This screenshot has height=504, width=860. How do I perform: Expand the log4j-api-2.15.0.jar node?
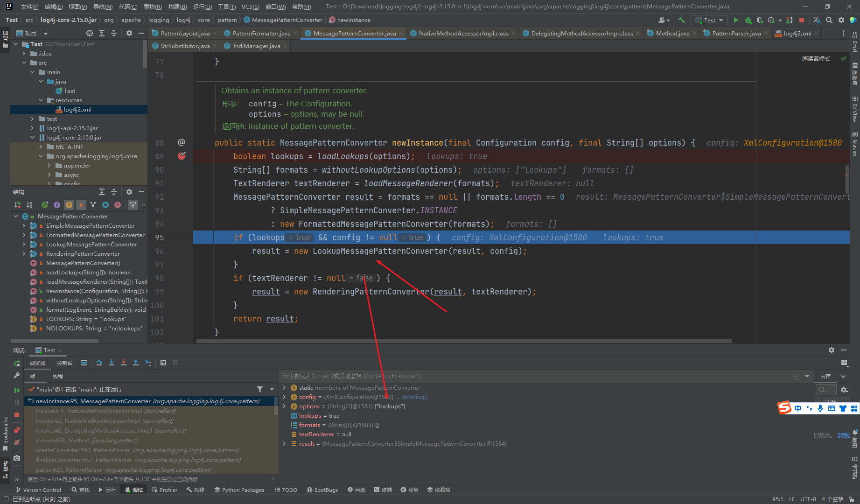point(33,128)
